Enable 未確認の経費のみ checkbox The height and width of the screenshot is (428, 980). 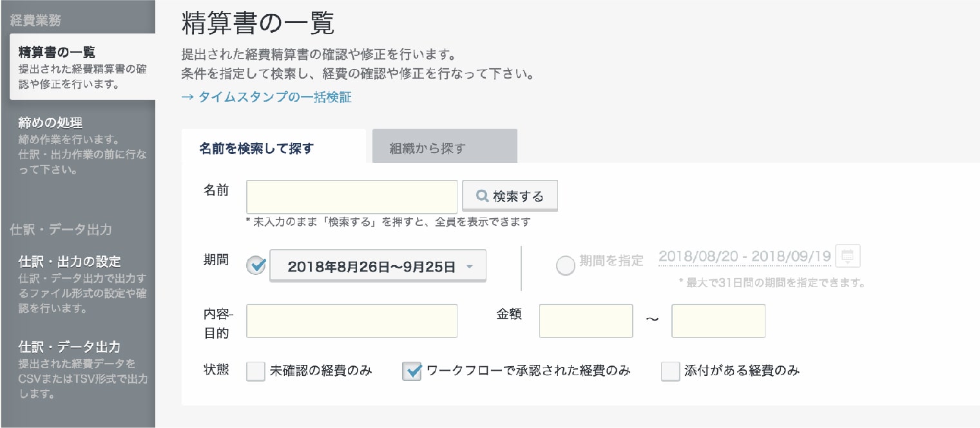(256, 371)
